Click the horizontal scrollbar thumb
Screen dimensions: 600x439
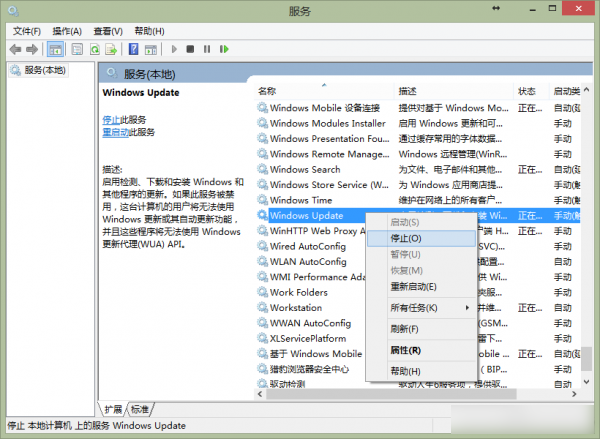391,394
